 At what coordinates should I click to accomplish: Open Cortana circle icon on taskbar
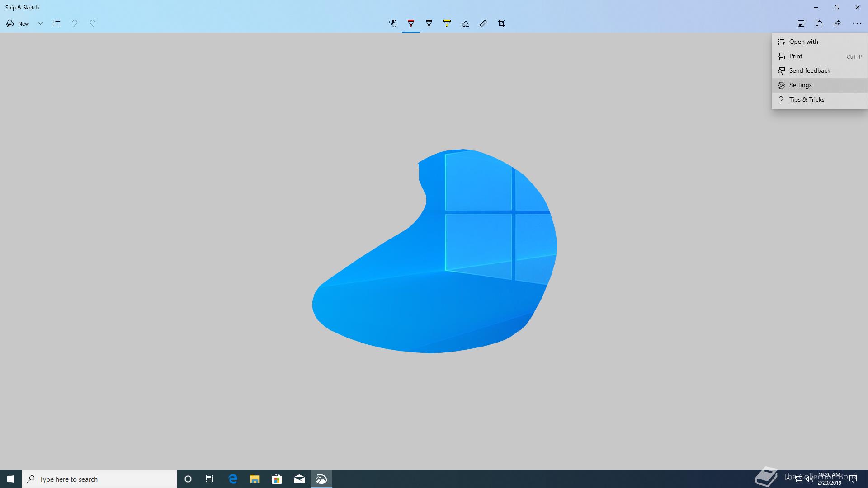[188, 479]
